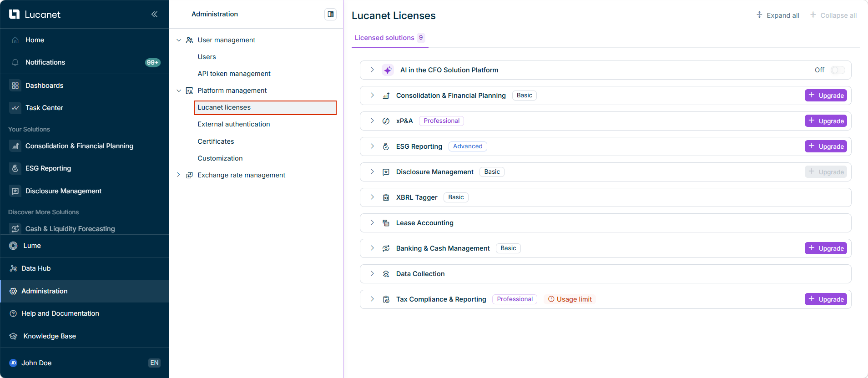Open Users in the administration tree
This screenshot has height=378, width=868.
(x=207, y=57)
